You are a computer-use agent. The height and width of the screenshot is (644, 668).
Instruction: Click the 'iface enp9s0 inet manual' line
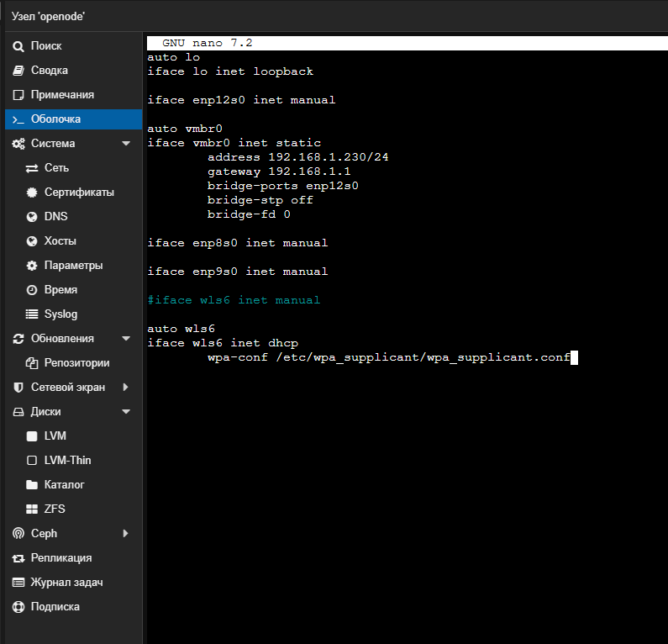tap(238, 272)
